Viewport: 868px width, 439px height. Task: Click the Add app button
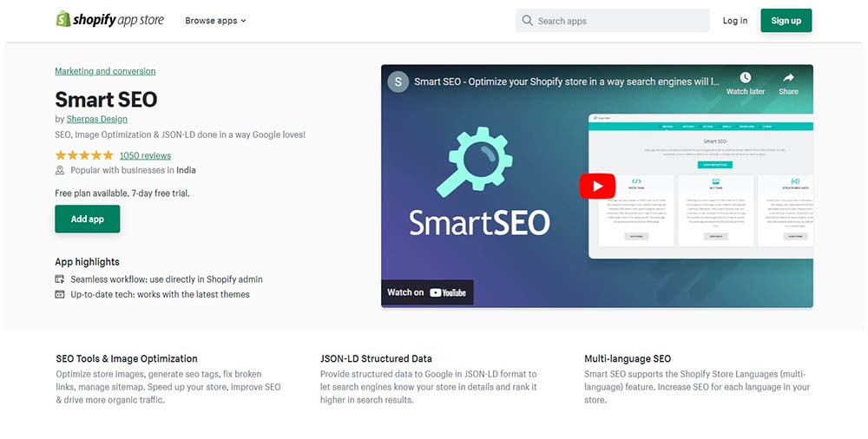point(88,219)
